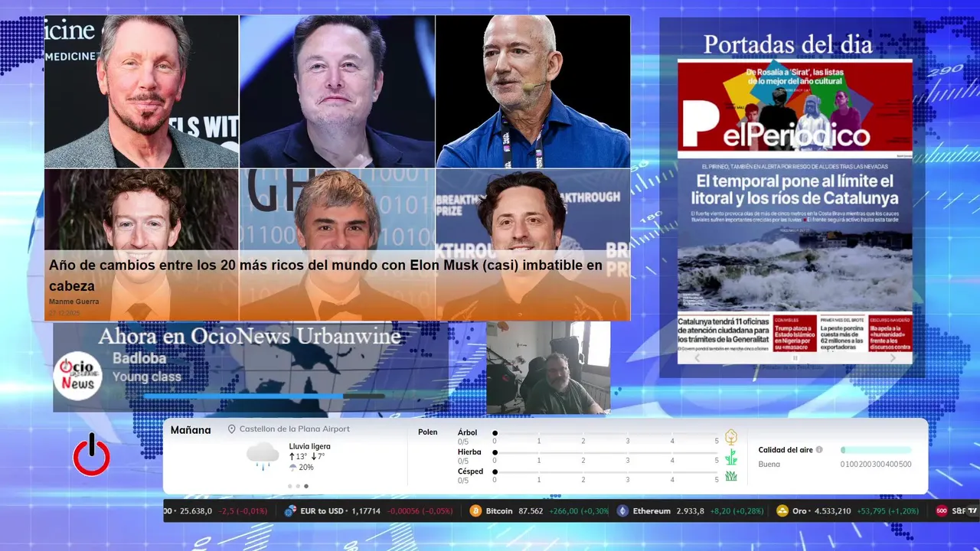Click the TradingView logo in ticker
980x551 pixels.
[x=972, y=510]
